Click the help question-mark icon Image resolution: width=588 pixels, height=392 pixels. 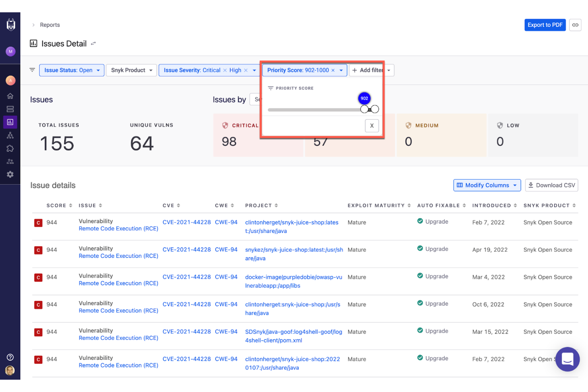click(x=10, y=357)
